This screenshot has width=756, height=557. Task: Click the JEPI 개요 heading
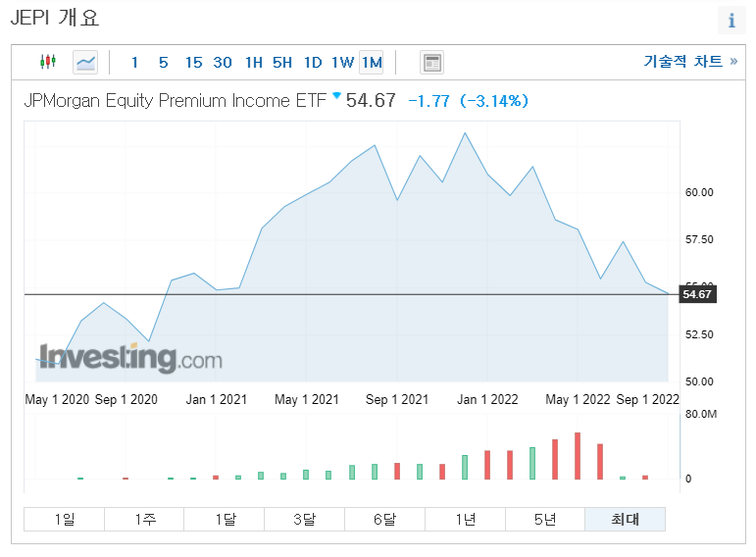click(x=55, y=18)
